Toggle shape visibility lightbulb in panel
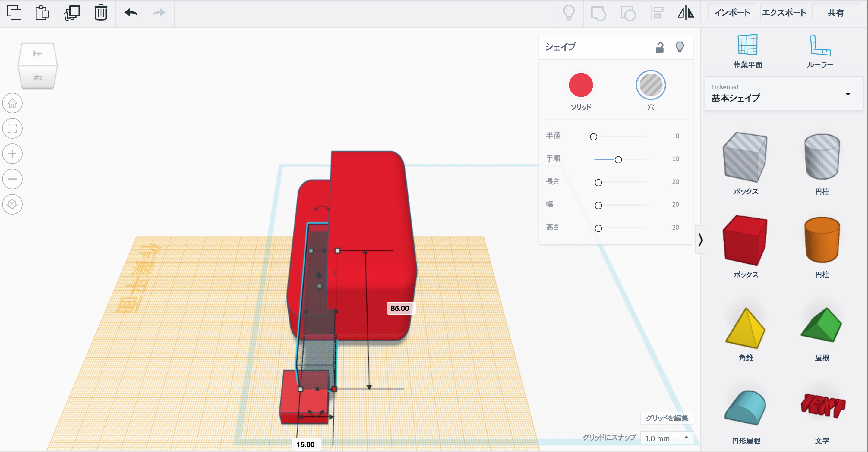 [680, 47]
